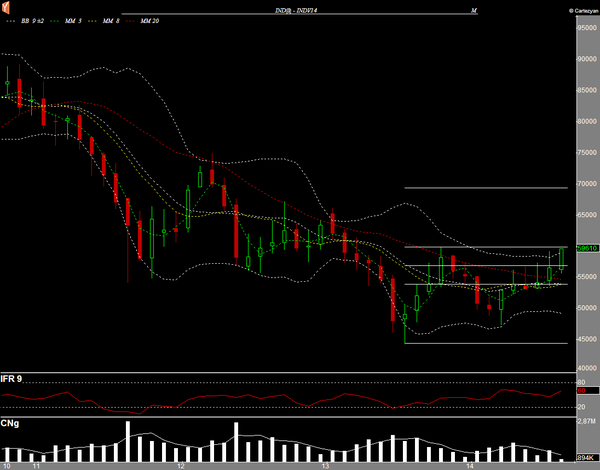Click the volume value tag 894K
The height and width of the screenshot is (470, 600).
click(584, 456)
